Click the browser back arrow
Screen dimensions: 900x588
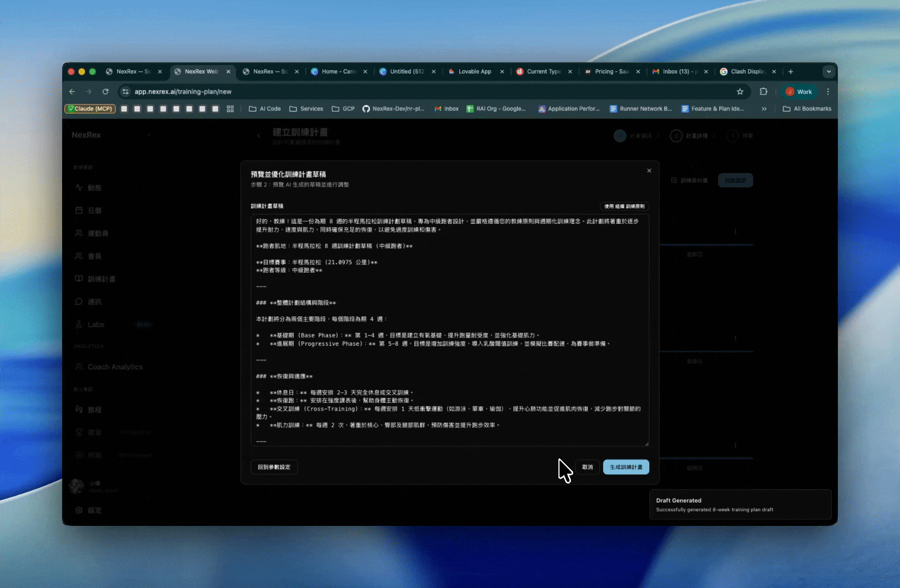click(72, 91)
